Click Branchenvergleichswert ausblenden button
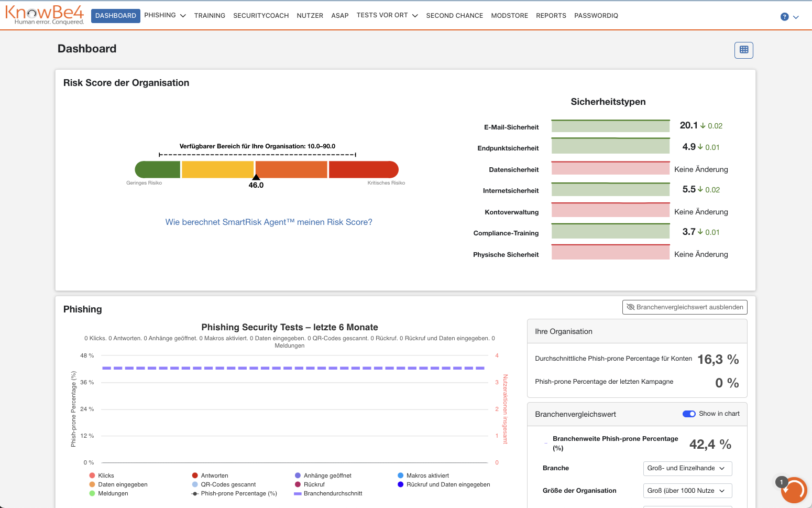The image size is (812, 508). (685, 307)
